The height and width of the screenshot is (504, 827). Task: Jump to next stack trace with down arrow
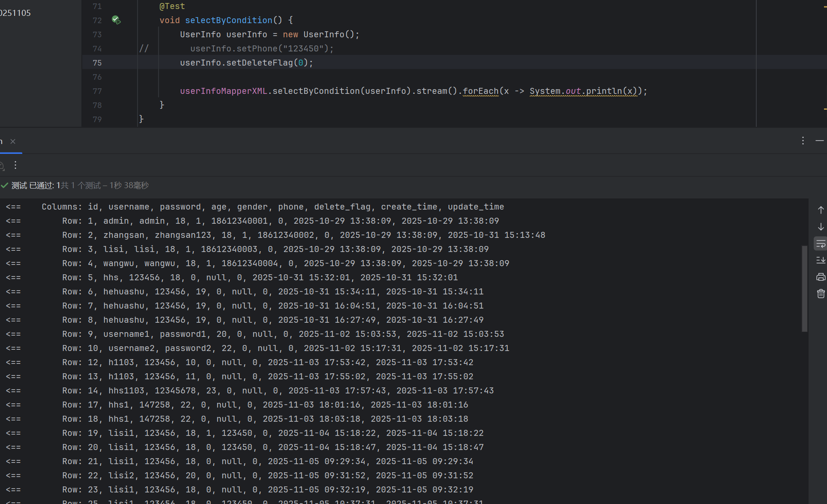point(821,227)
